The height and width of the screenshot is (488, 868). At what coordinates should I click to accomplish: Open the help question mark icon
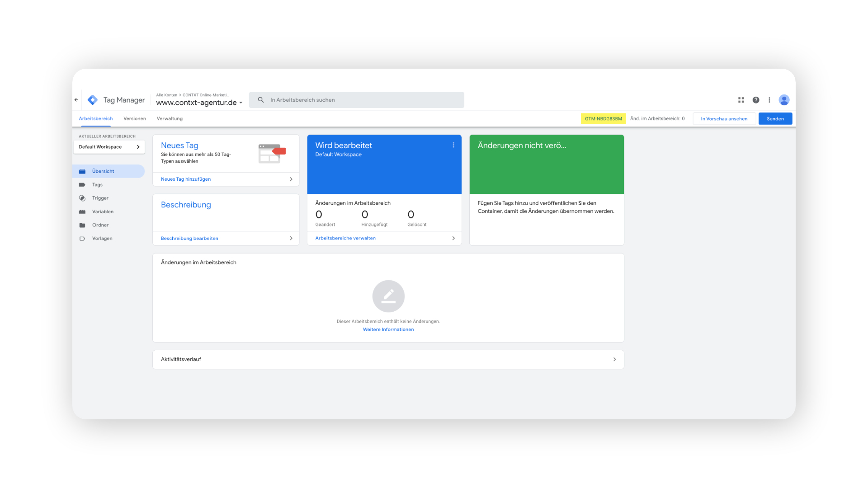click(756, 100)
